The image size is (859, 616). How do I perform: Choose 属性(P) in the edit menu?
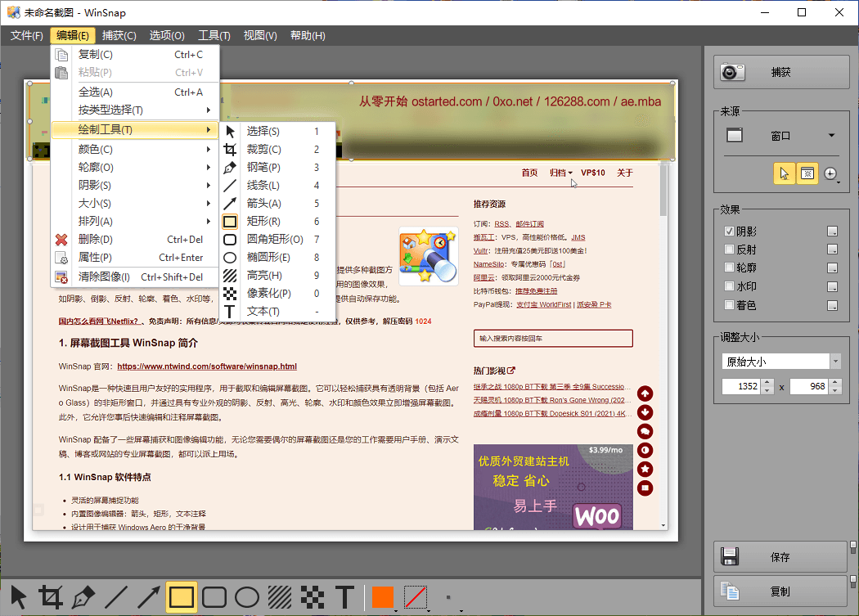[x=135, y=257]
